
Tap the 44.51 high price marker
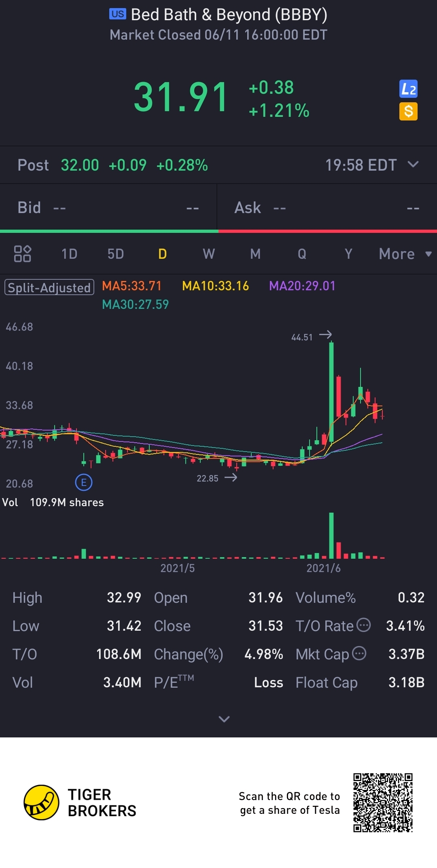(x=302, y=337)
